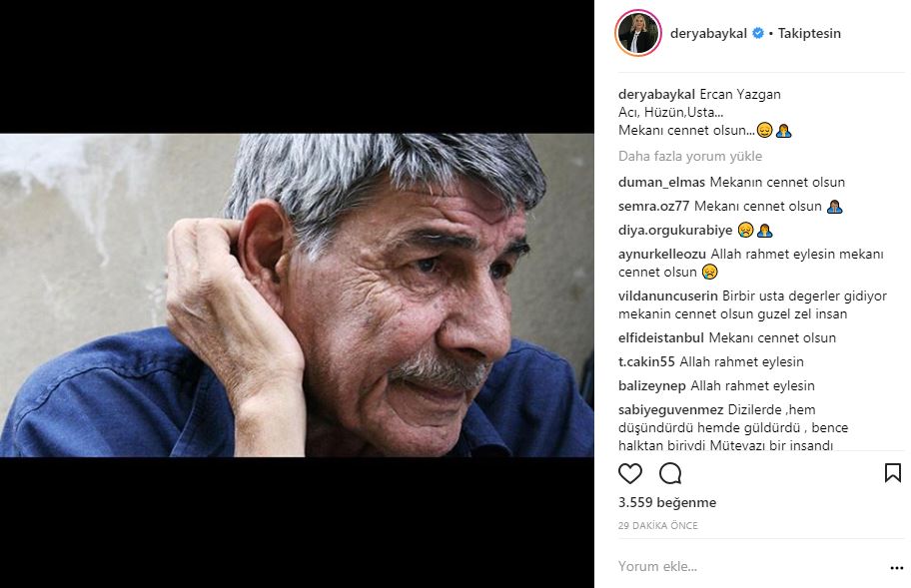Image resolution: width=911 pixels, height=588 pixels.
Task: Like the post with the heart icon
Action: click(629, 473)
